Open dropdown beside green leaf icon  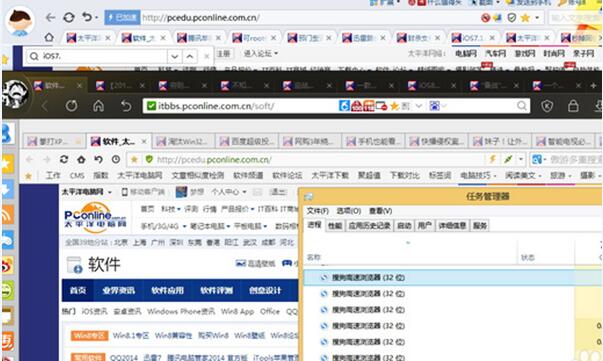pyautogui.click(x=521, y=159)
